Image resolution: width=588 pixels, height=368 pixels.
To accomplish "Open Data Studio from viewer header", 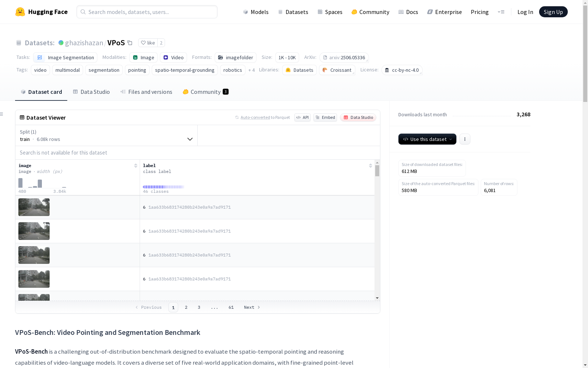I will point(358,117).
